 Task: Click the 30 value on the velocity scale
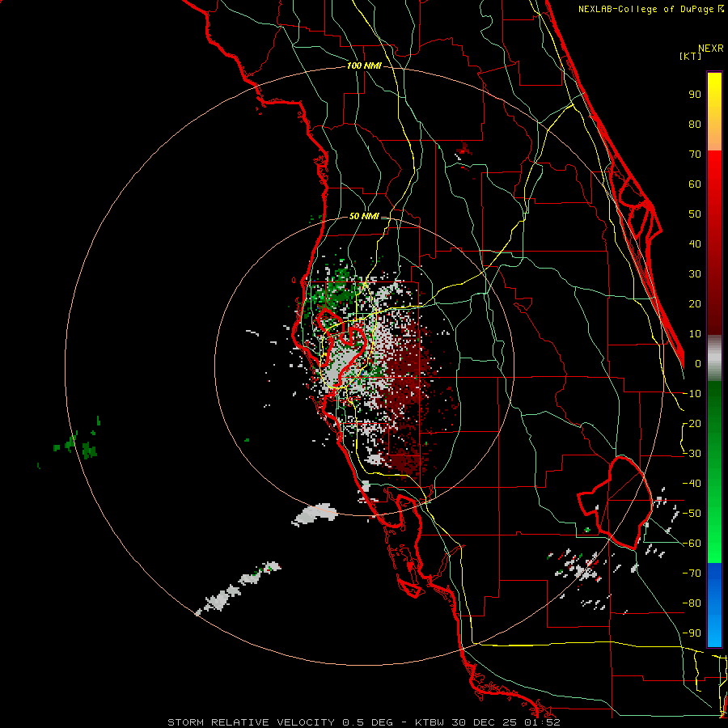(695, 274)
